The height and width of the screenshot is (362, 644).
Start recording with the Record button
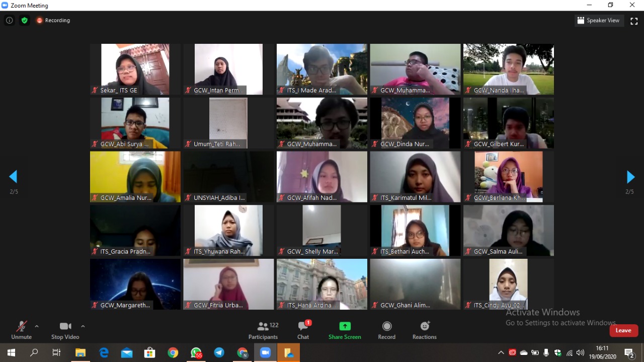point(386,330)
